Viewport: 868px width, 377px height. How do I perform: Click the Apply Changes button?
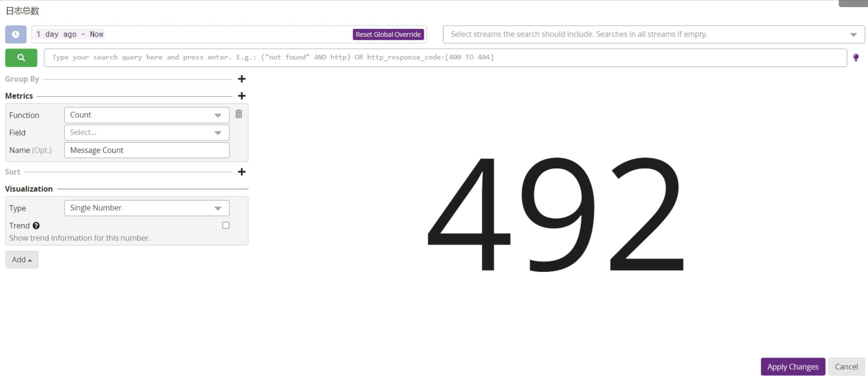coord(793,367)
